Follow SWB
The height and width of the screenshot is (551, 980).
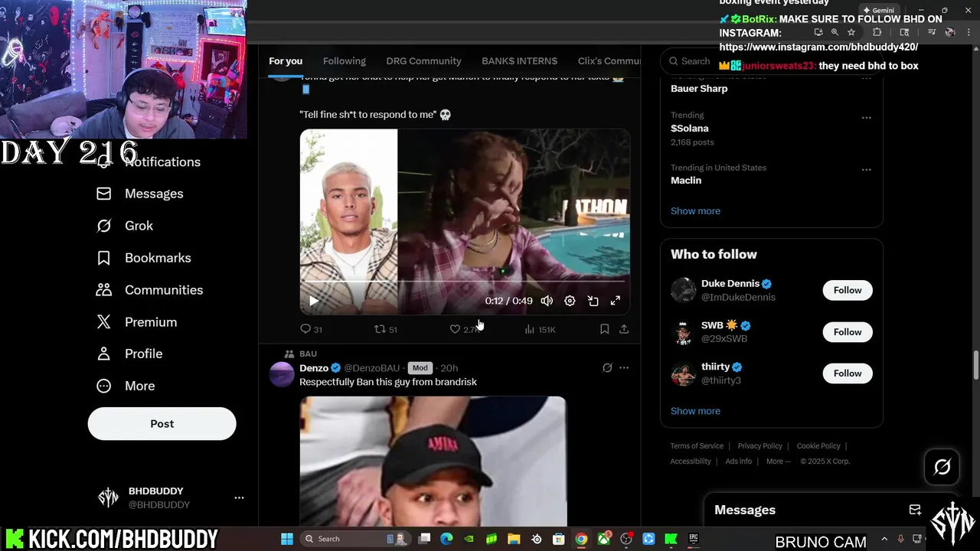click(x=848, y=331)
